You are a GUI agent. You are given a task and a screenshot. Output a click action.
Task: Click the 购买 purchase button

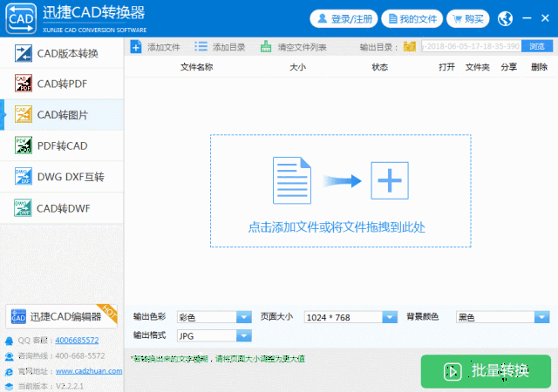tap(468, 18)
